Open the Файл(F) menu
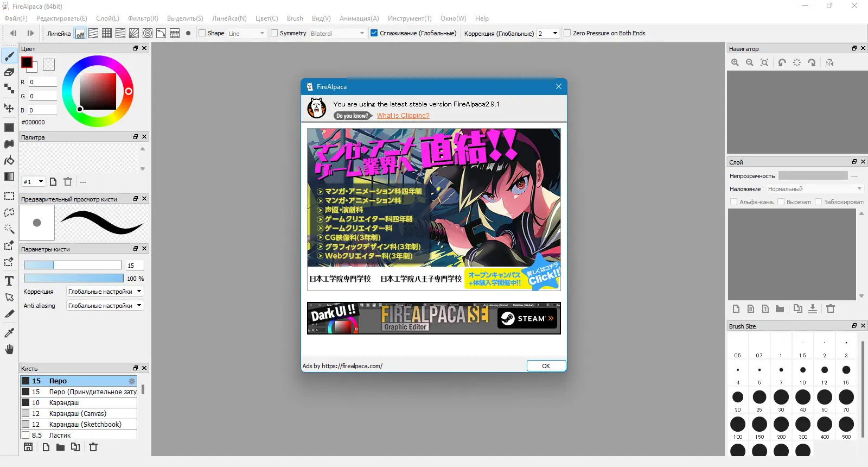Viewport: 868px width, 467px height. tap(16, 18)
